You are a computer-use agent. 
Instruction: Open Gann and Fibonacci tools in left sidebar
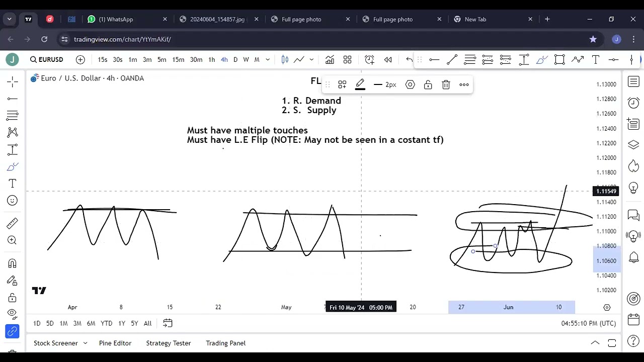click(x=13, y=116)
